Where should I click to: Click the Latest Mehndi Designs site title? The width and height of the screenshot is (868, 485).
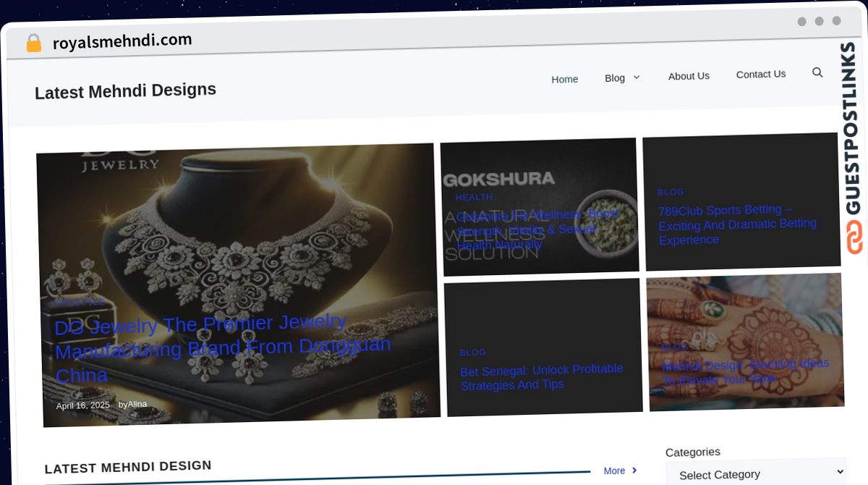point(125,90)
